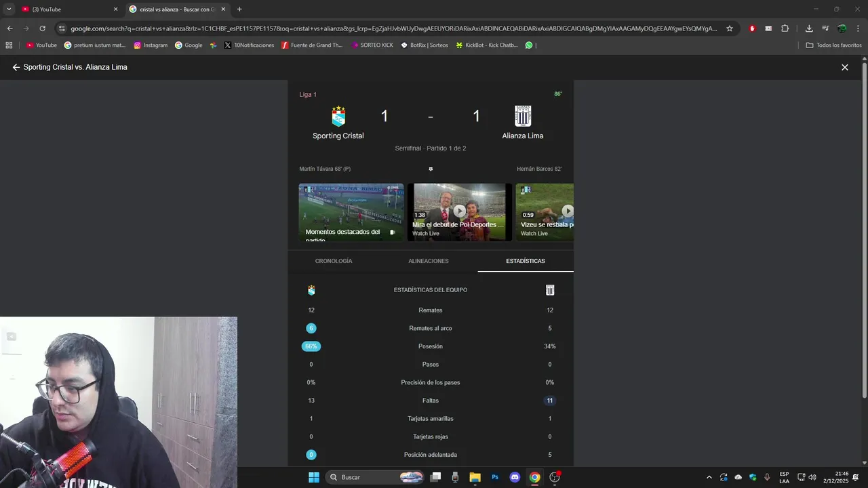
Task: Open volume control in system tray
Action: tap(812, 477)
